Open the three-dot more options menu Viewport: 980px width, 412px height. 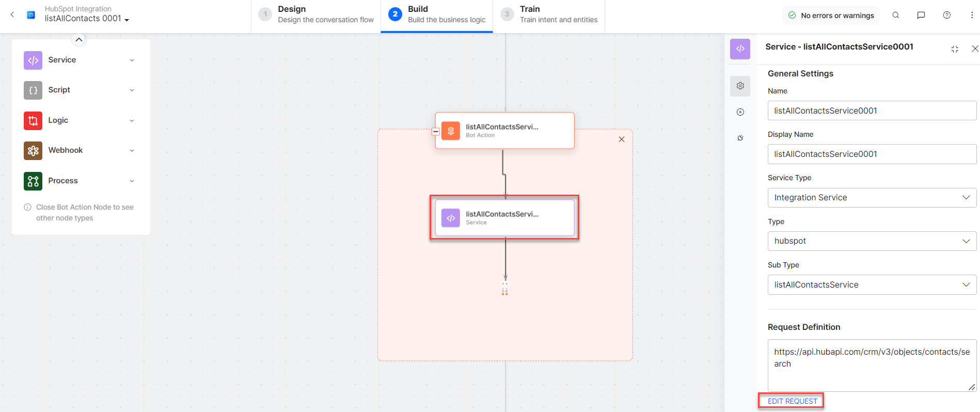pos(972,15)
